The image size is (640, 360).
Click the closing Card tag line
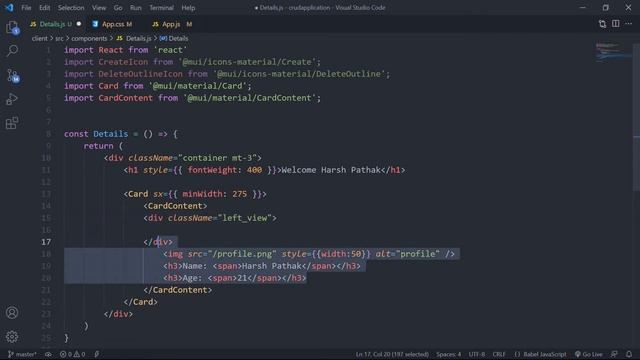[x=140, y=302]
